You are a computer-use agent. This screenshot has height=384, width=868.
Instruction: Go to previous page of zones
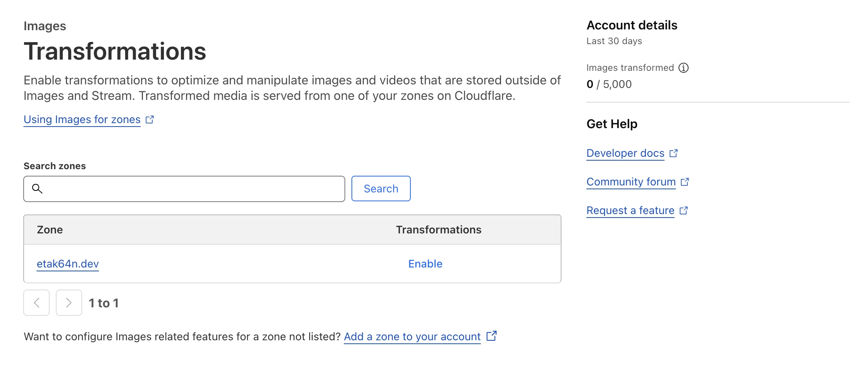click(x=36, y=303)
